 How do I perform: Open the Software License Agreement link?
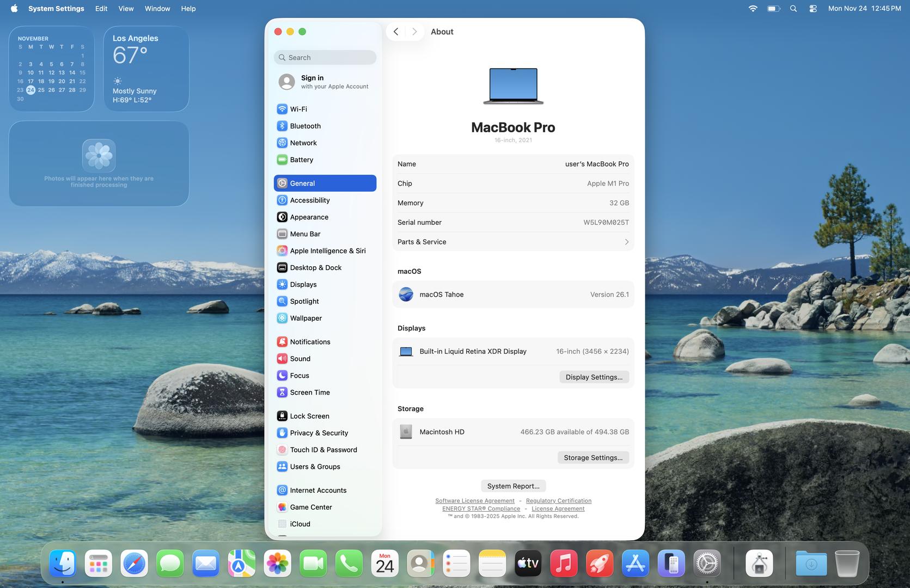(474, 501)
